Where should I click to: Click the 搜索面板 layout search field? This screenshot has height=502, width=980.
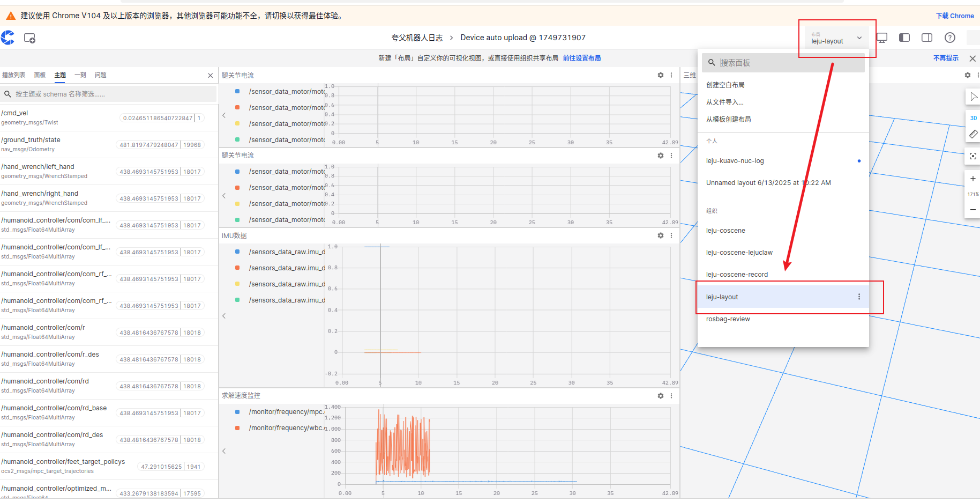click(788, 63)
